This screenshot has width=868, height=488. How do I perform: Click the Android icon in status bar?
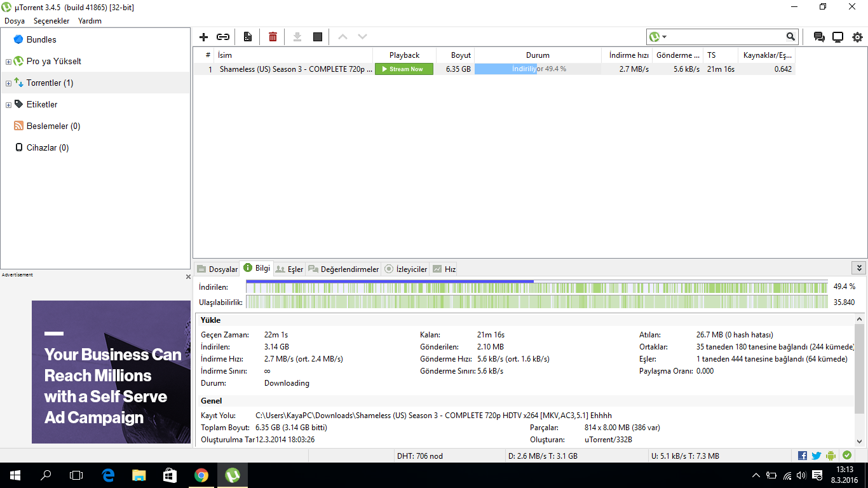pyautogui.click(x=831, y=456)
